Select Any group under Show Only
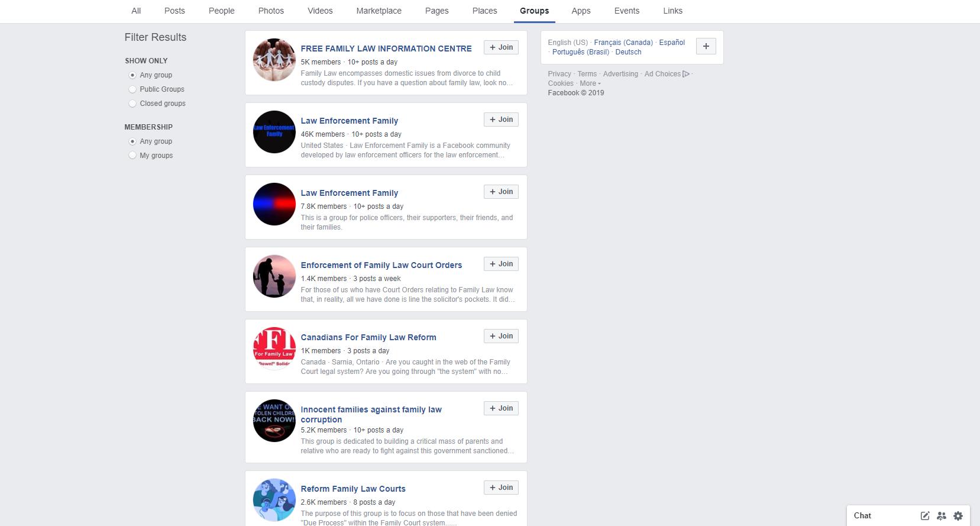980x526 pixels. pos(132,75)
